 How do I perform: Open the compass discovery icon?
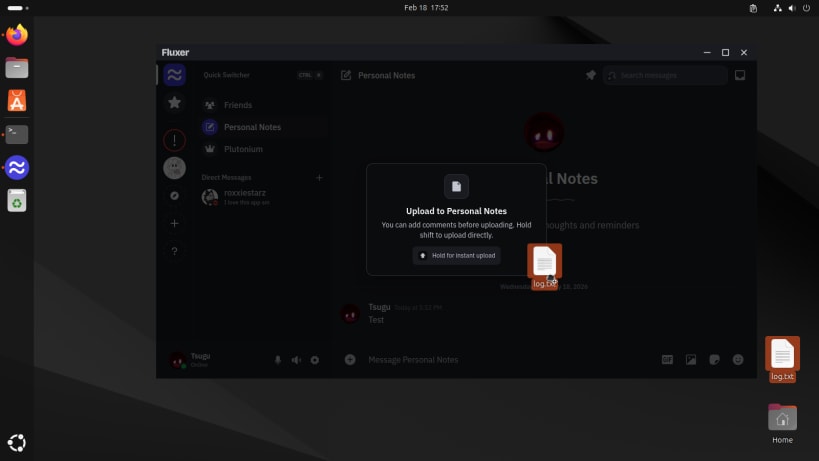point(174,196)
